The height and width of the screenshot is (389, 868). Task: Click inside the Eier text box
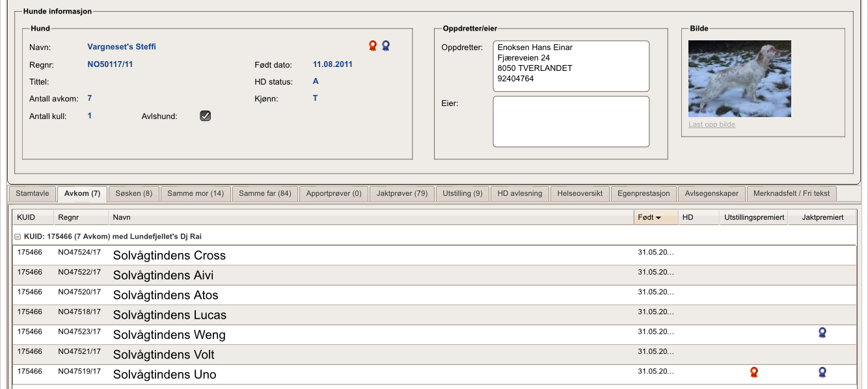pyautogui.click(x=571, y=122)
